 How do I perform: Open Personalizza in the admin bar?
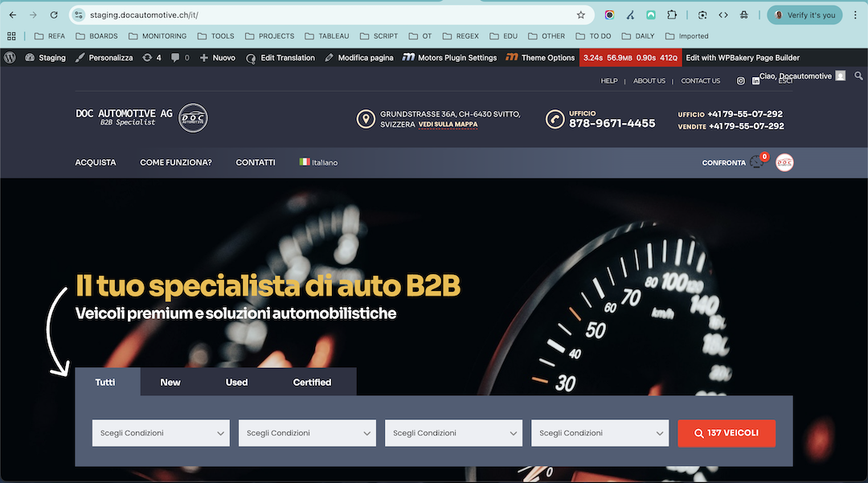pos(104,58)
